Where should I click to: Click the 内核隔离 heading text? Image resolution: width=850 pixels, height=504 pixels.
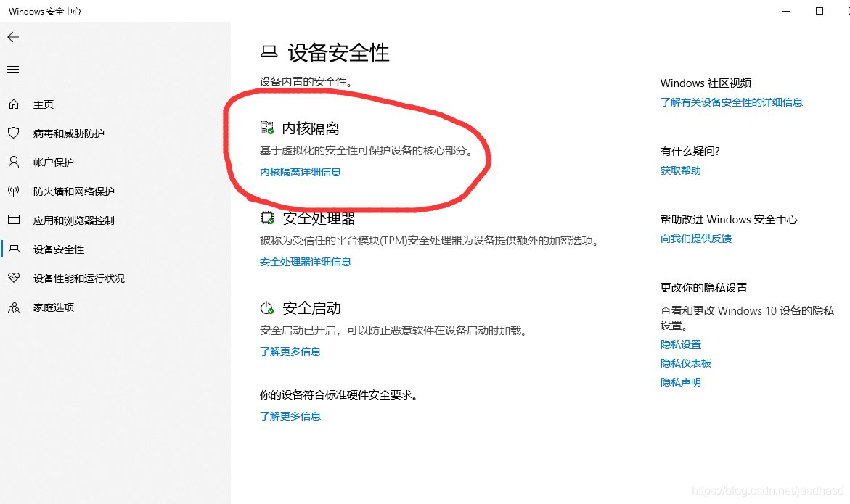tap(311, 128)
